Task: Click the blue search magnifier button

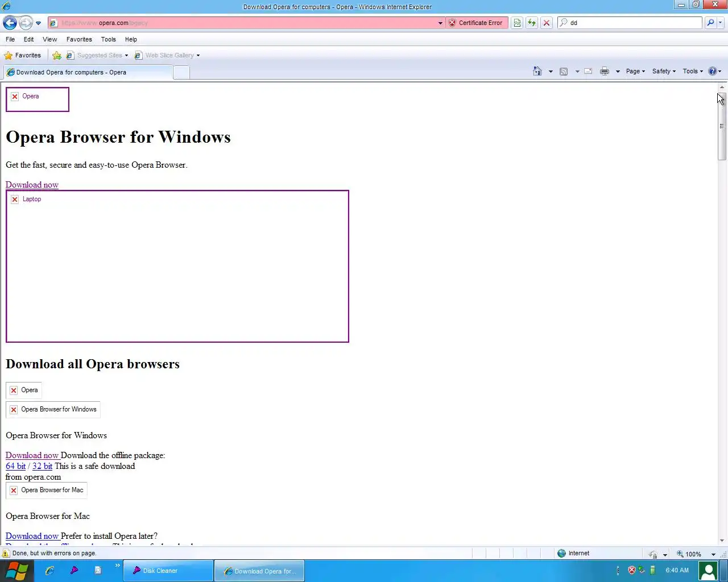Action: click(x=710, y=23)
